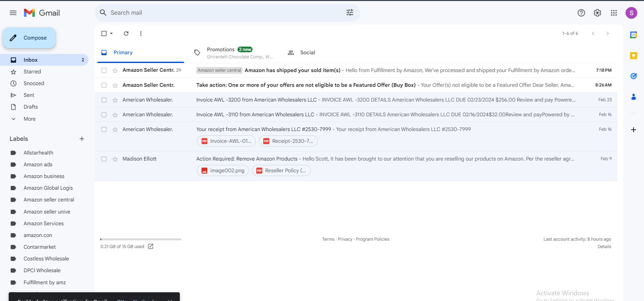Go to older messages arrow
Viewport: 644px width, 301px height.
(608, 34)
